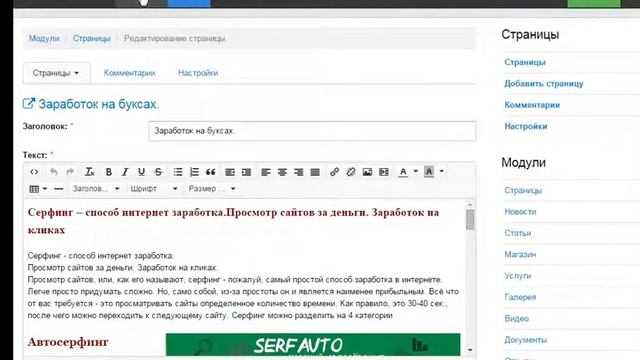This screenshot has width=640, height=360.
Task: Click the redo arrow in editor toolbar
Action: tap(70, 172)
